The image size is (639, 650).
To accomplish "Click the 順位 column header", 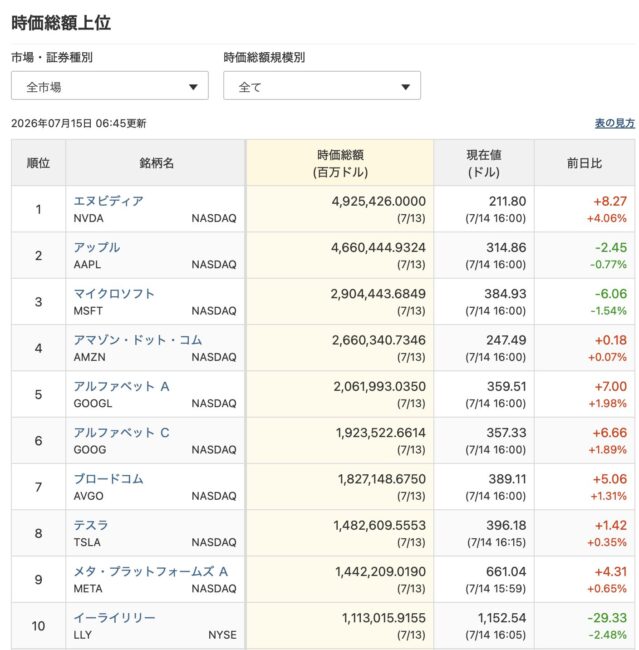I will pyautogui.click(x=38, y=163).
